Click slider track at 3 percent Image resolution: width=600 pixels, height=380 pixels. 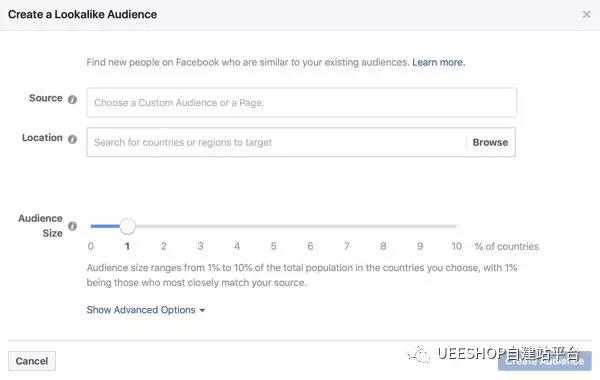[x=201, y=226]
